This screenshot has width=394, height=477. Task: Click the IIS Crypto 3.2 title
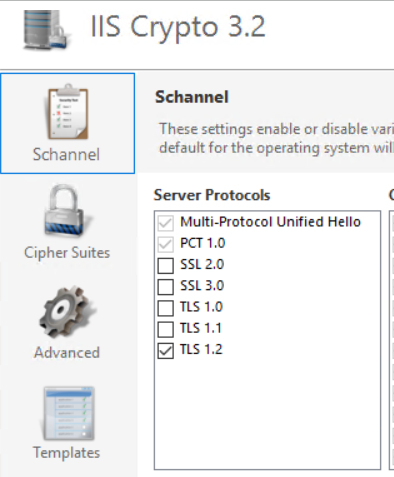(x=178, y=28)
